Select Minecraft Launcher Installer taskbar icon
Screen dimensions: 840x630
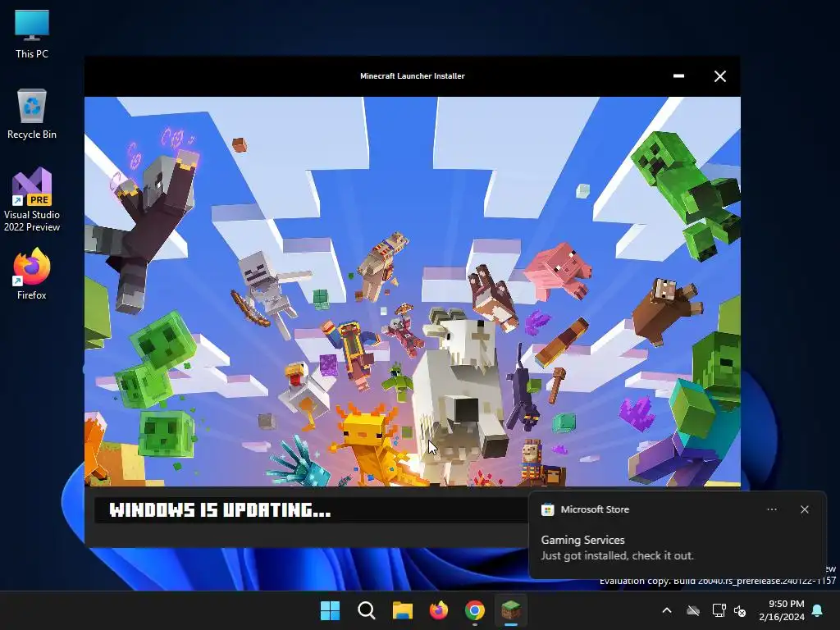(x=511, y=610)
